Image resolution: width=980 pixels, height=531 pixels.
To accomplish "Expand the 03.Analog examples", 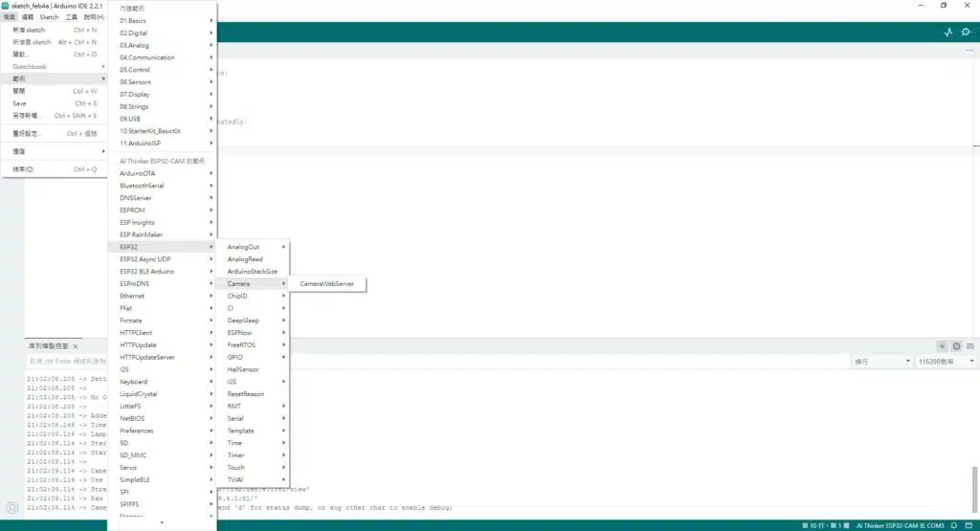I will coord(163,46).
